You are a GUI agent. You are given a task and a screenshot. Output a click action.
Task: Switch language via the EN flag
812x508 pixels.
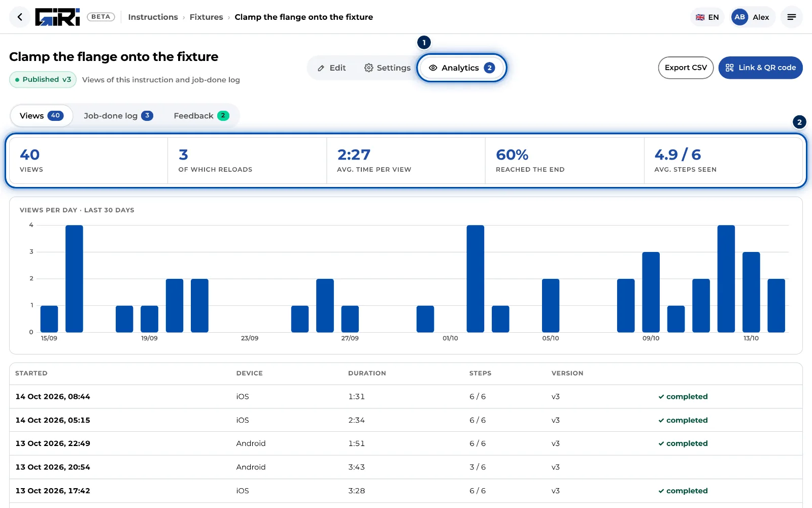point(707,17)
